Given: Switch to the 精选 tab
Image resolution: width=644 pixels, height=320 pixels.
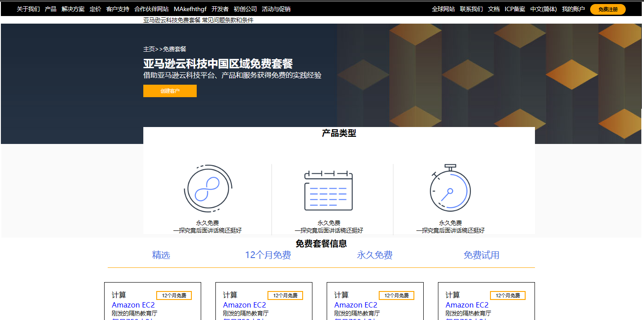Looking at the screenshot, I should tap(161, 255).
